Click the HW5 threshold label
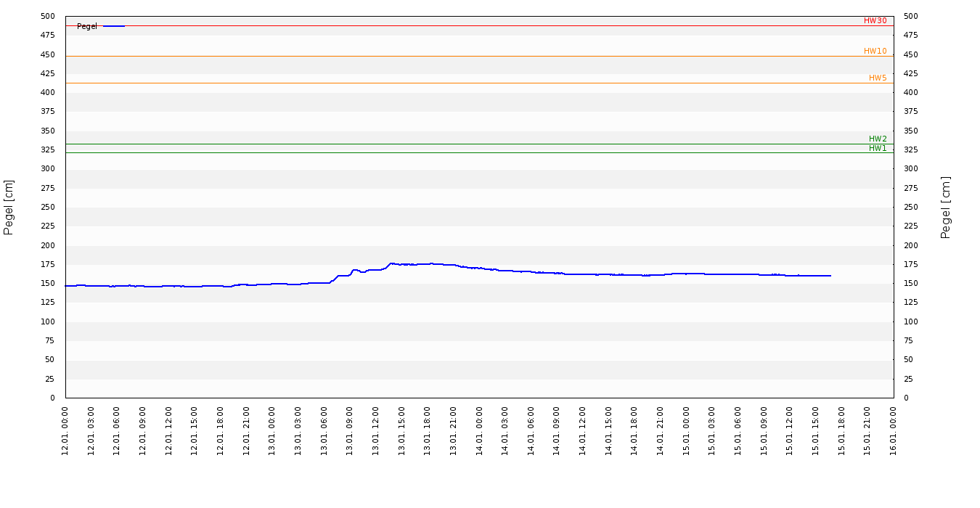 [878, 78]
